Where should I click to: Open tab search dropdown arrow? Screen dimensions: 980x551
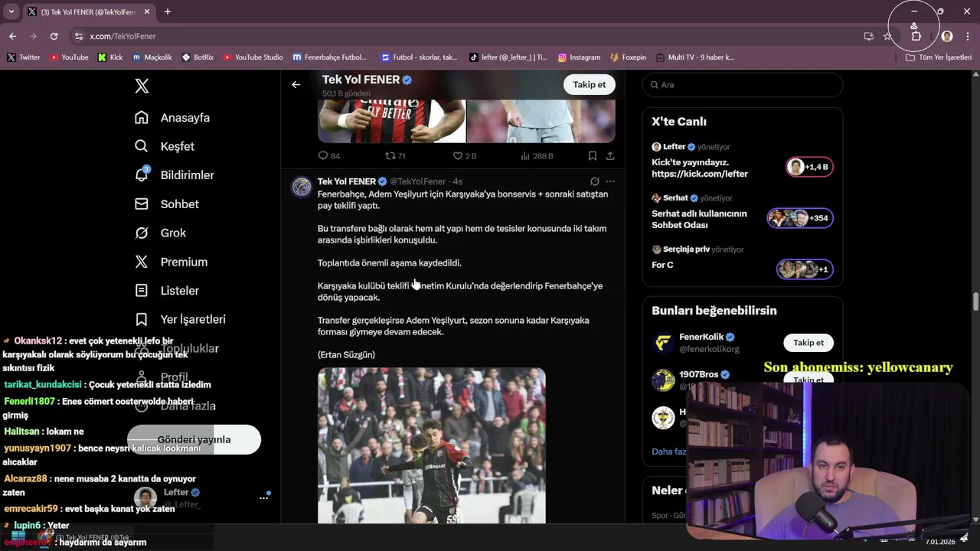(11, 11)
